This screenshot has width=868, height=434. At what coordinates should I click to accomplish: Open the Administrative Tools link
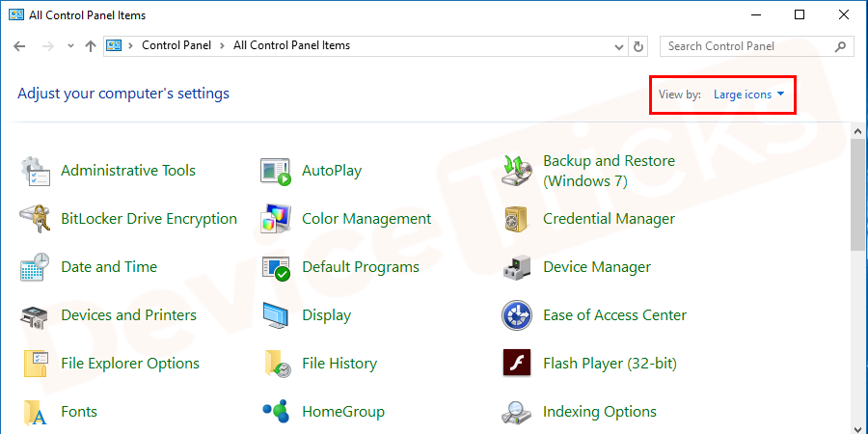128,171
